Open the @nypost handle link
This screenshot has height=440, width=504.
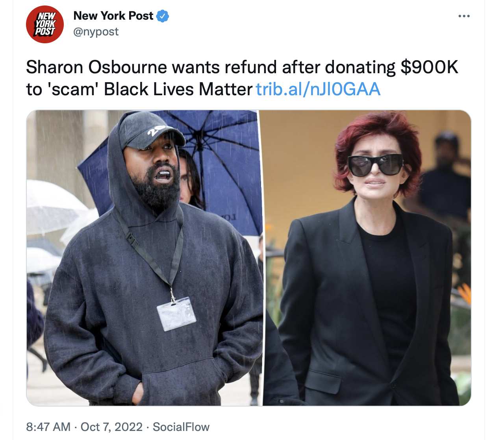click(x=96, y=32)
